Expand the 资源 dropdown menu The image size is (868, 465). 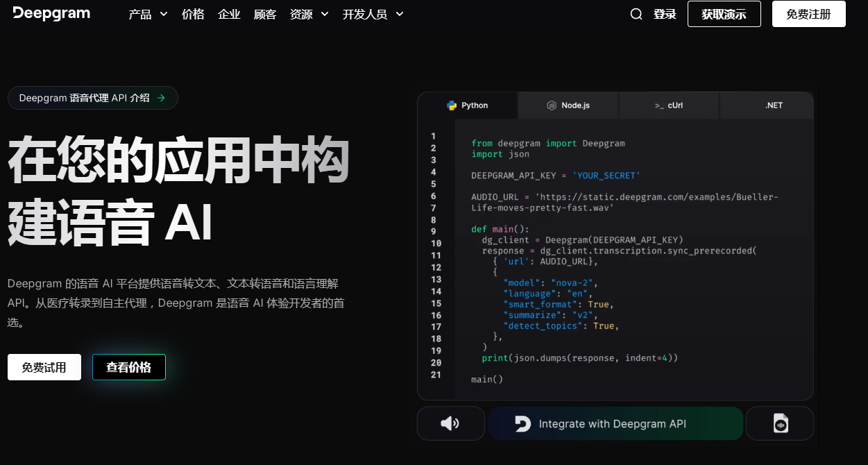[309, 14]
